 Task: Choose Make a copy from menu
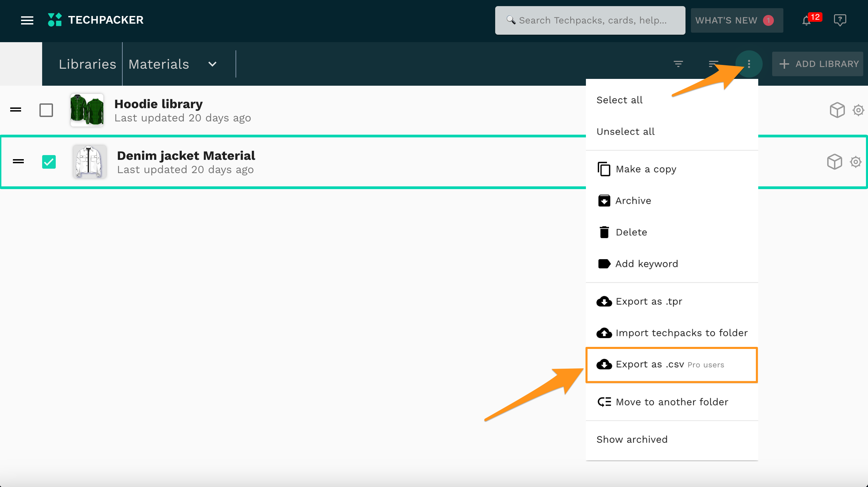click(x=646, y=169)
